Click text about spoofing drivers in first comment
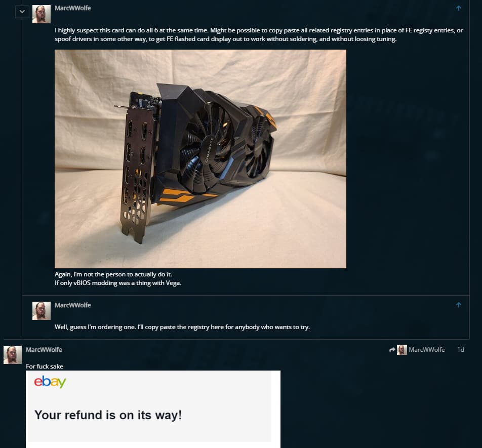 226,39
